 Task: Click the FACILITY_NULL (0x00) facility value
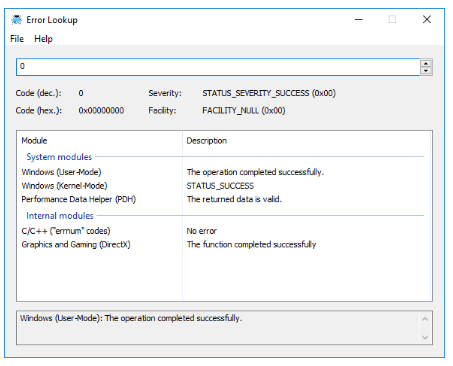[x=244, y=111]
